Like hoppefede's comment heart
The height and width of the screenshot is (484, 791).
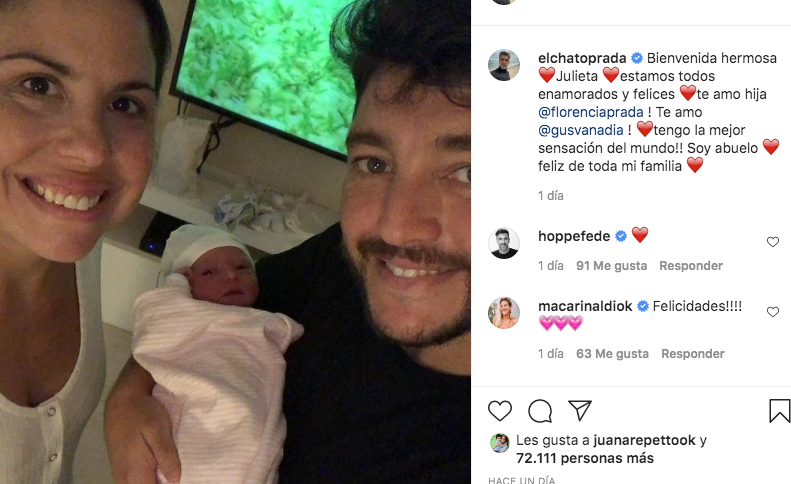(773, 242)
